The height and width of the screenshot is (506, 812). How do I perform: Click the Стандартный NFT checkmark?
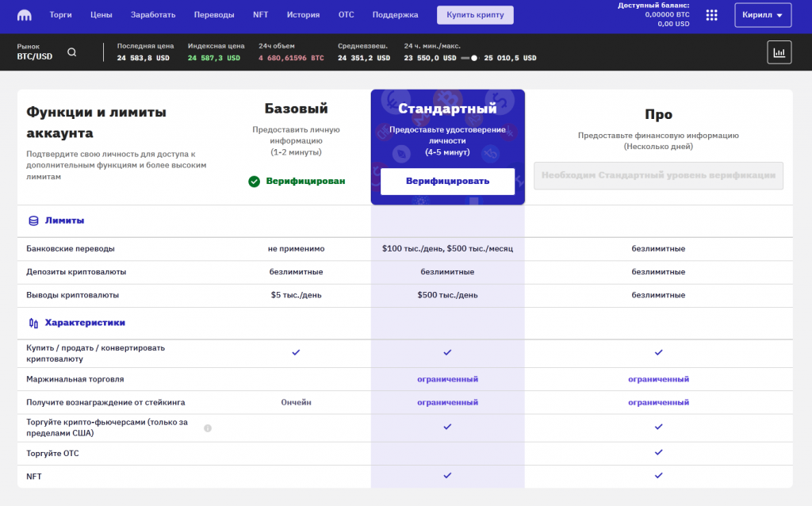point(447,476)
